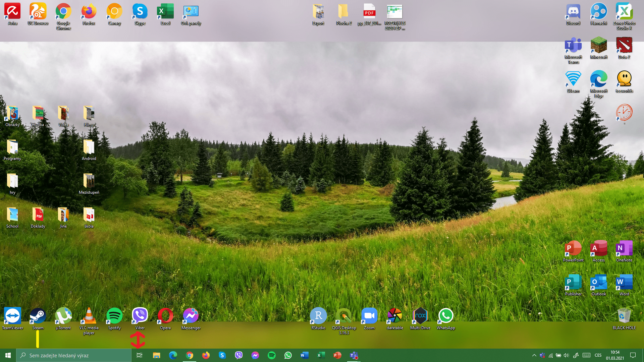Screen dimensions: 644x362
Task: Open the CES keyboard language switcher
Action: 598,355
